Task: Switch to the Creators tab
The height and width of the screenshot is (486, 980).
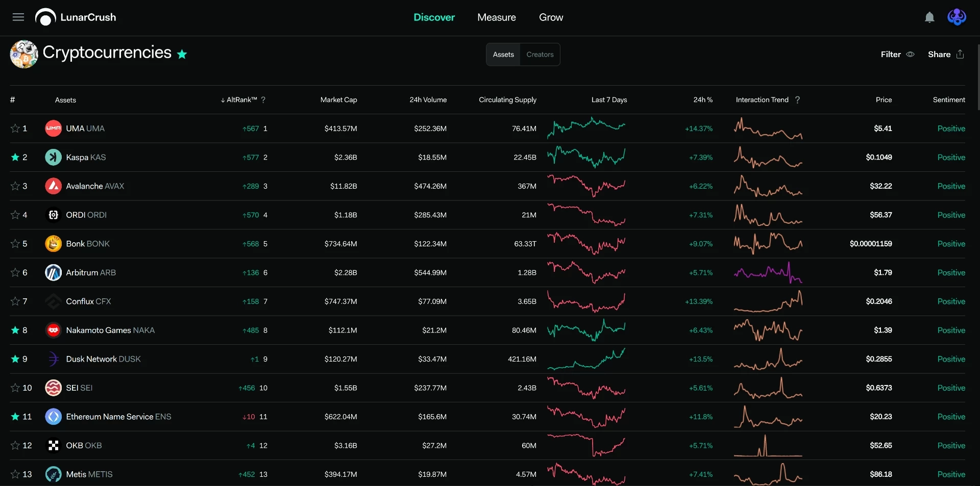Action: click(540, 55)
